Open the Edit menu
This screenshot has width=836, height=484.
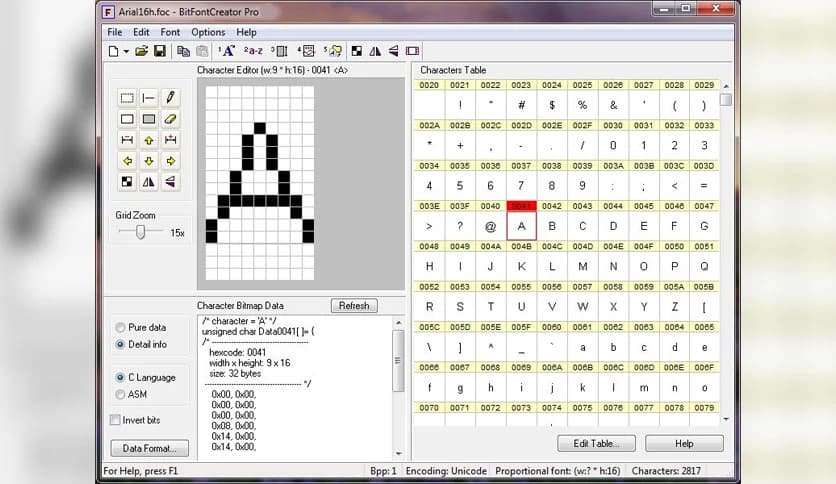click(141, 32)
